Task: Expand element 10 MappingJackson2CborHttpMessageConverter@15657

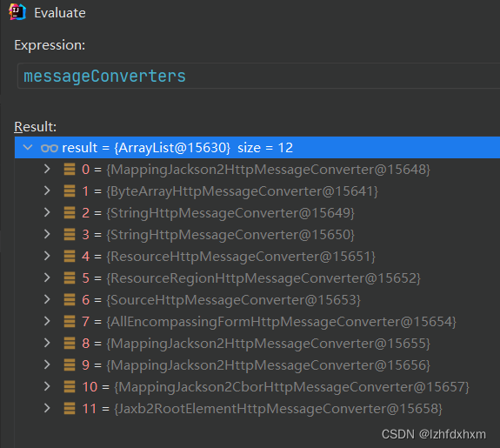Action: pos(47,386)
